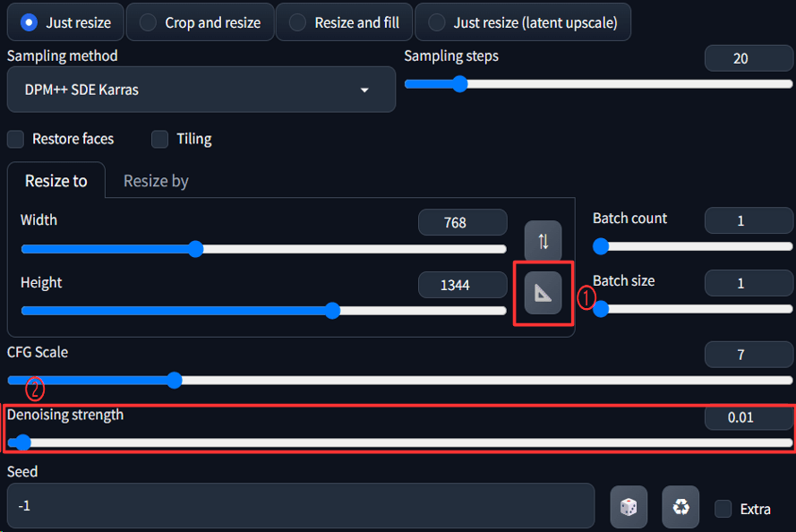Enable the Extra seed checkbox

click(x=723, y=509)
